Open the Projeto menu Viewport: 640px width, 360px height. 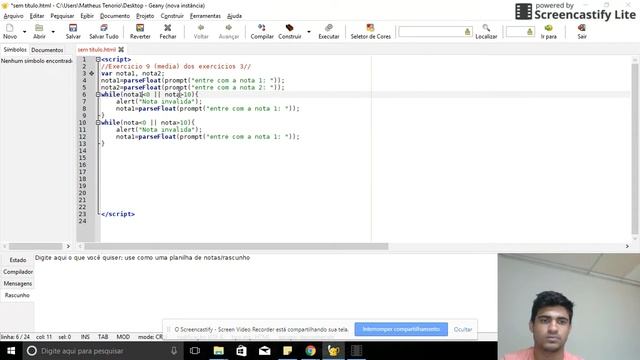(145, 16)
